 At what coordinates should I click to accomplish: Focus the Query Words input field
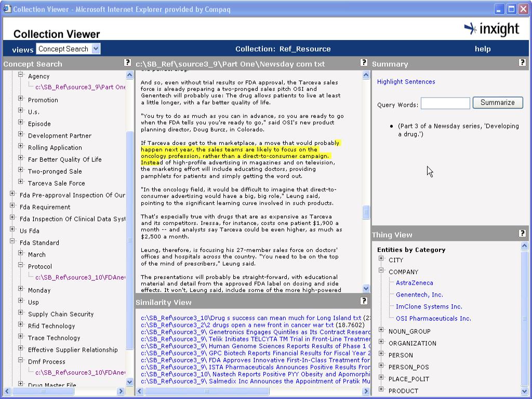445,103
